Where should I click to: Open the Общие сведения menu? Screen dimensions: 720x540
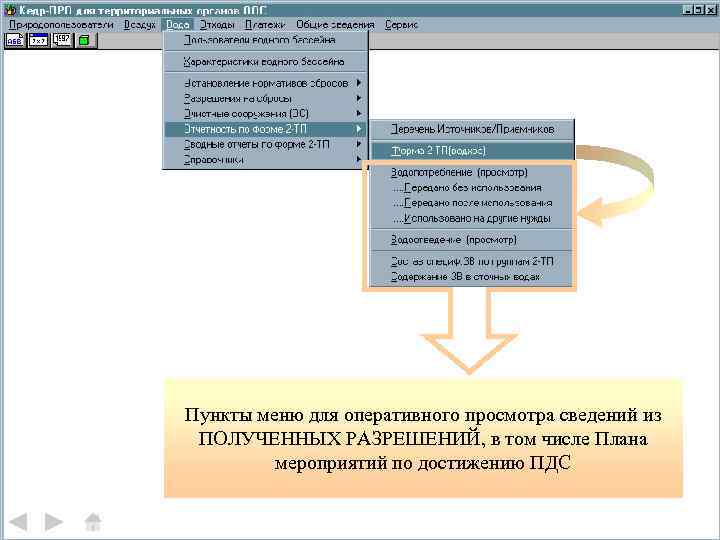(335, 25)
